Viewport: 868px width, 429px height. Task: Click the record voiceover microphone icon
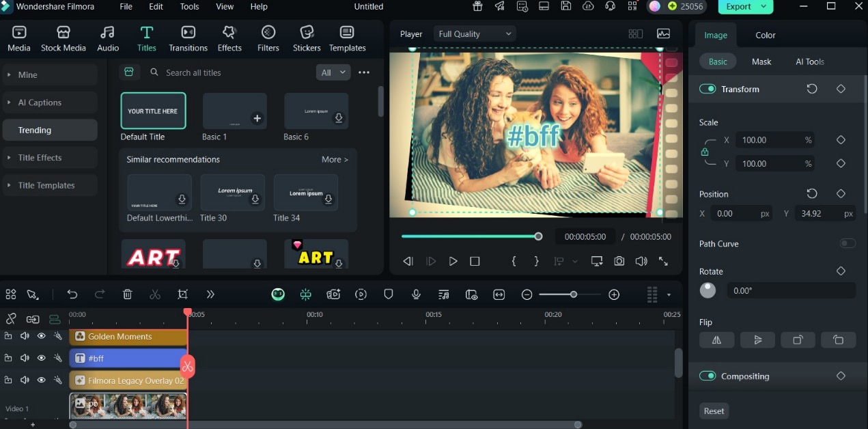tap(416, 294)
